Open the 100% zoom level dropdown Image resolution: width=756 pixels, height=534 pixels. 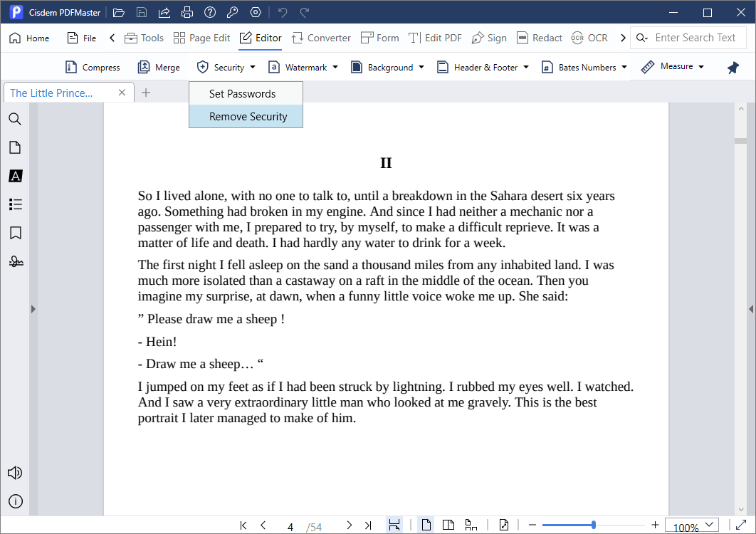click(x=692, y=525)
